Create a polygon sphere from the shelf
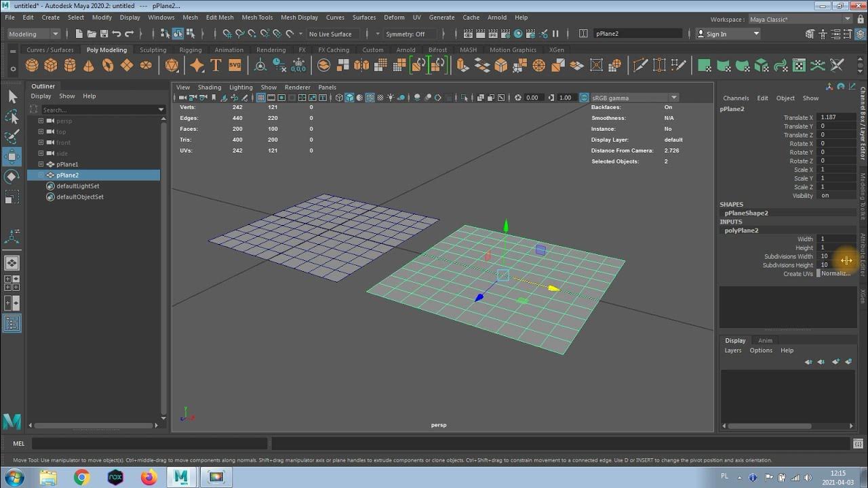Viewport: 868px width, 488px height. [x=32, y=65]
